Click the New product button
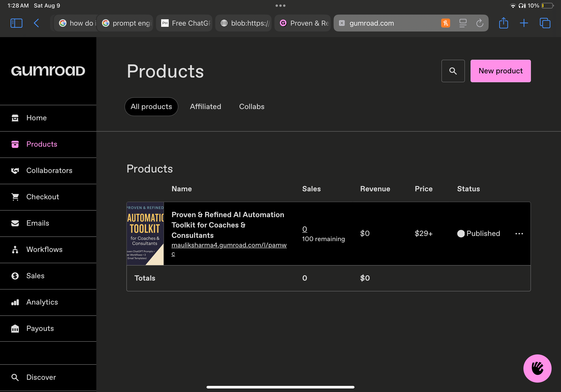Screen dimensions: 561x392 [x=501, y=71]
